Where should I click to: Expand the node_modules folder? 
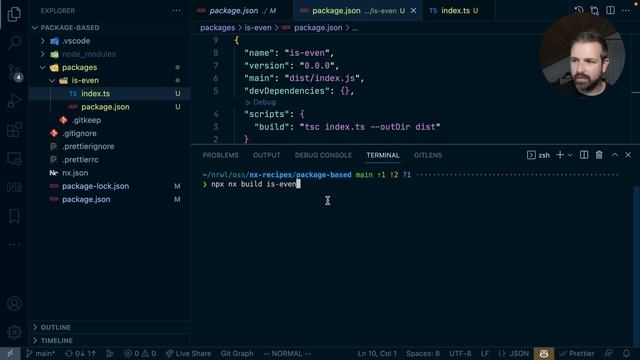point(42,54)
